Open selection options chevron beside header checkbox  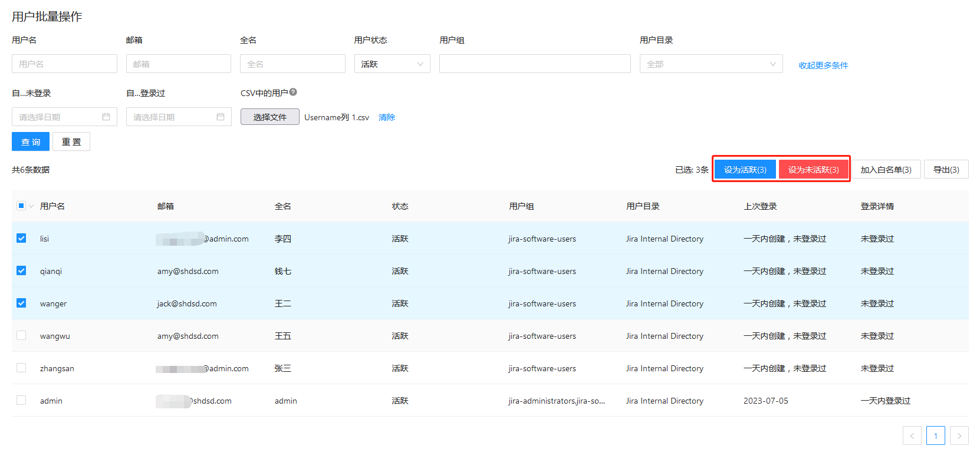click(x=31, y=206)
